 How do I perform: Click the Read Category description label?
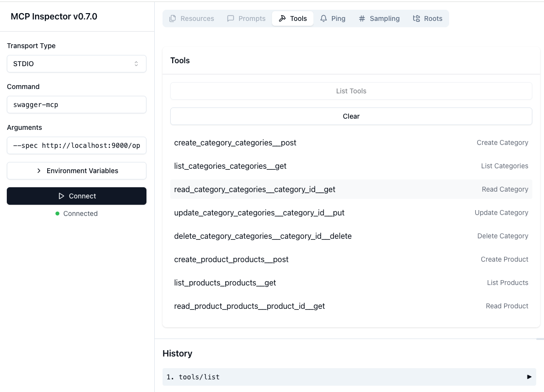coord(505,189)
